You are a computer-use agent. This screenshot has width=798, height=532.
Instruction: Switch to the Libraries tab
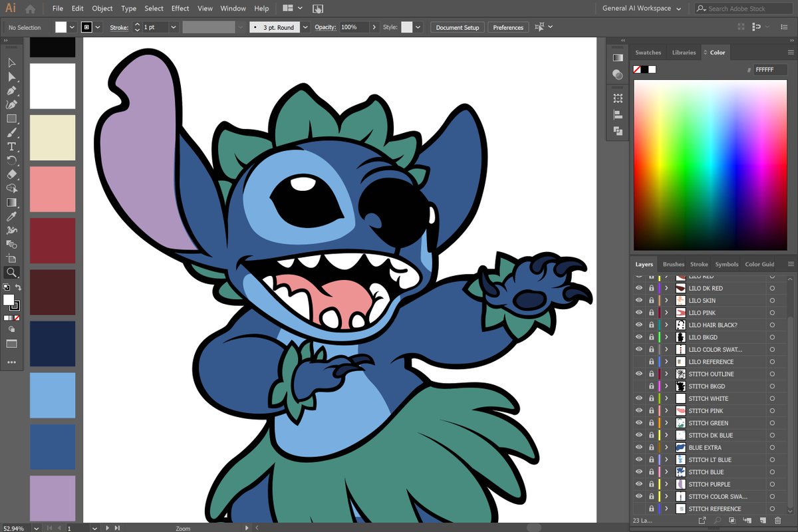click(684, 53)
